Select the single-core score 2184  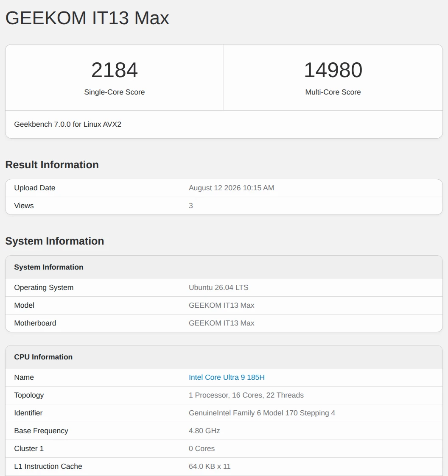click(114, 70)
